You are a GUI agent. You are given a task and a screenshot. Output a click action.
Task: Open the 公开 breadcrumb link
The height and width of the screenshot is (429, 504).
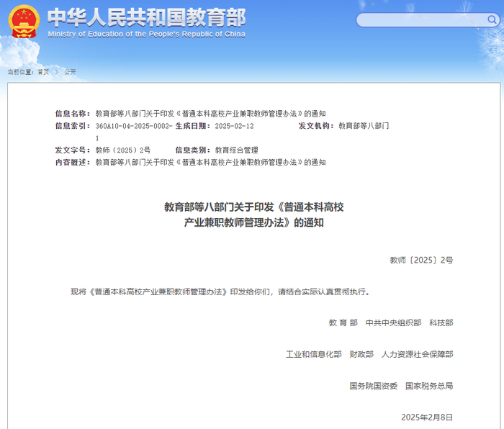click(x=70, y=72)
